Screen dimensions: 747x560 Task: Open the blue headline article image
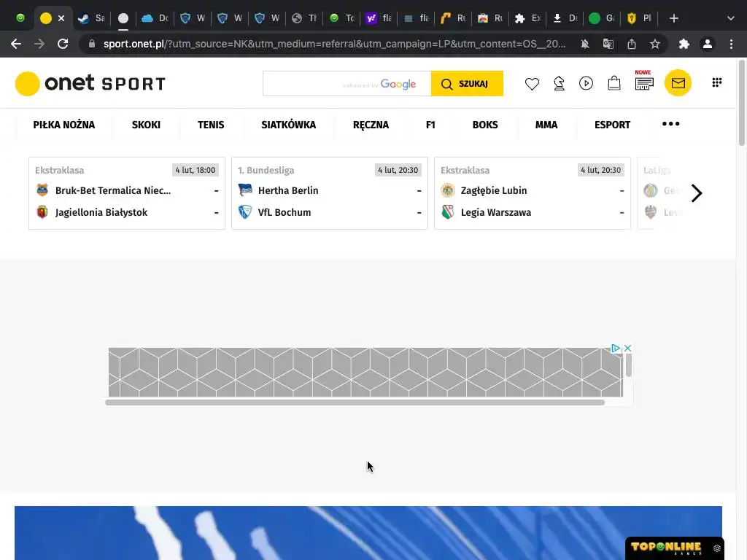click(x=368, y=533)
